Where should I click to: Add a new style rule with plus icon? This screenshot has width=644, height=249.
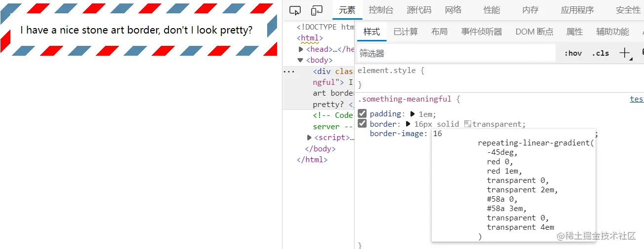pyautogui.click(x=625, y=53)
